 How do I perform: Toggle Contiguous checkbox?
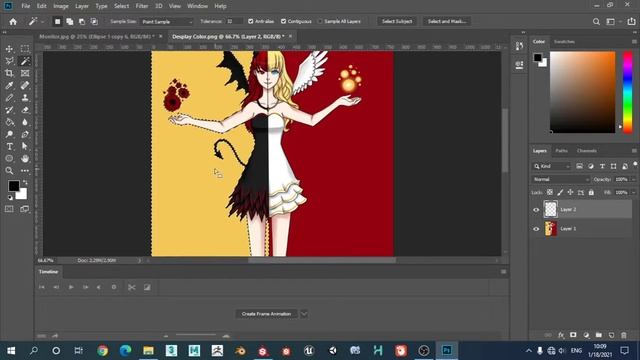click(x=283, y=21)
